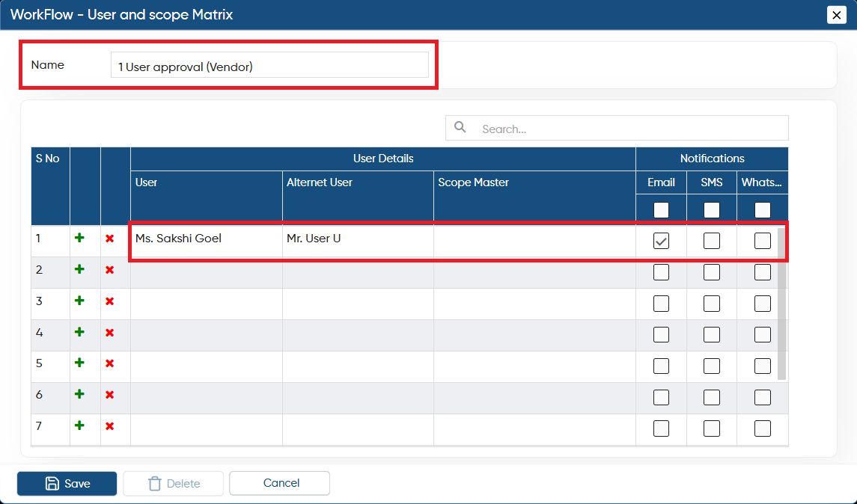Enable SMS notification for row 1
857x504 pixels.
[712, 241]
